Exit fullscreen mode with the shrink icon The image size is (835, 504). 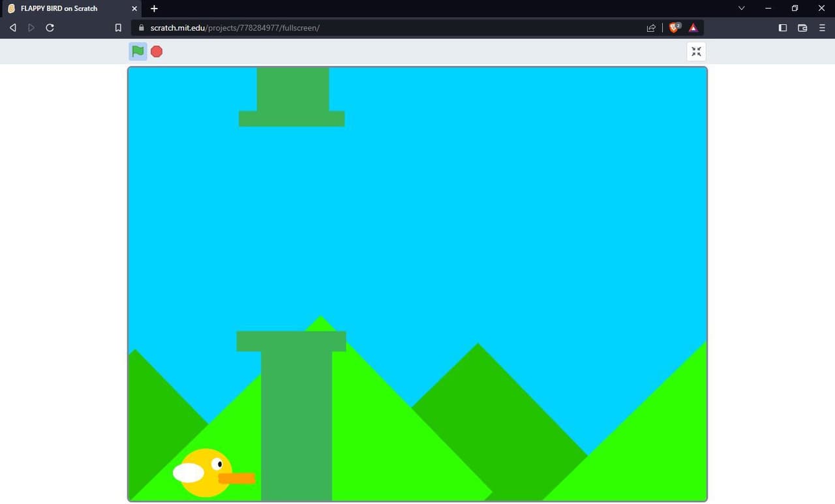696,52
